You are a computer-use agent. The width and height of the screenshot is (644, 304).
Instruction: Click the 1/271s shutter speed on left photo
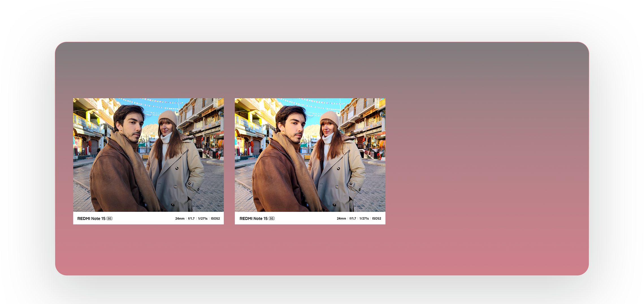coord(203,218)
